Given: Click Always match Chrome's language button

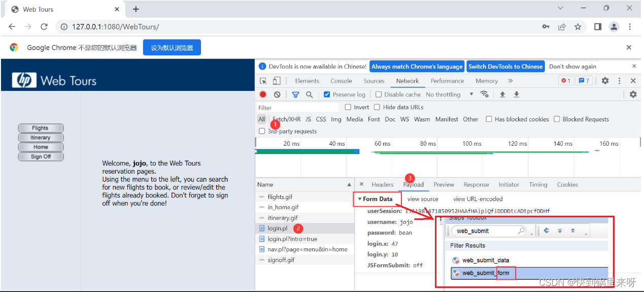Looking at the screenshot, I should (417, 67).
